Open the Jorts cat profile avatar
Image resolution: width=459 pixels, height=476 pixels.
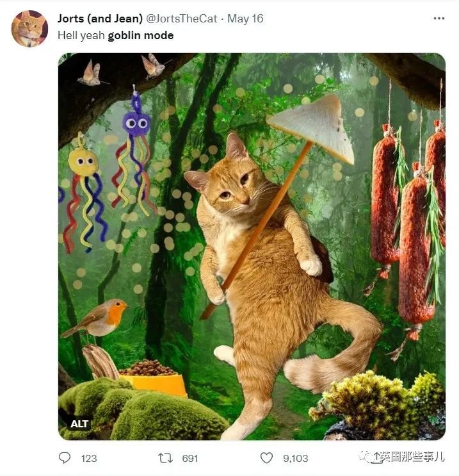(29, 29)
